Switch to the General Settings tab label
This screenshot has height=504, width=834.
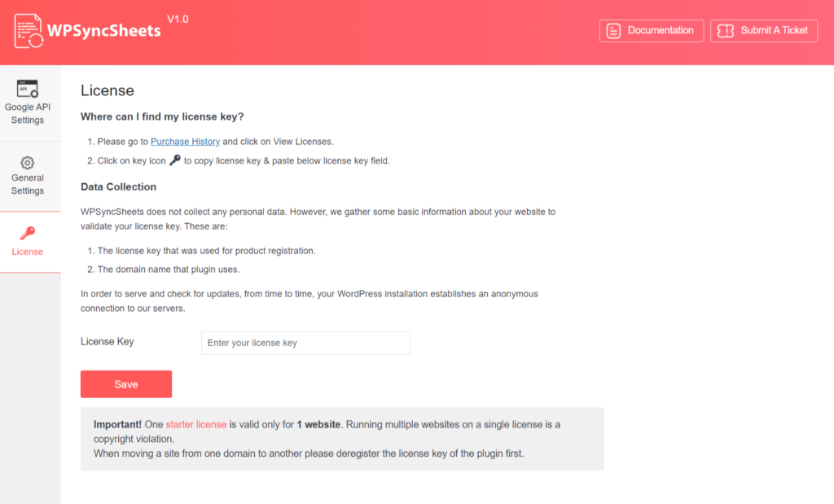[28, 184]
